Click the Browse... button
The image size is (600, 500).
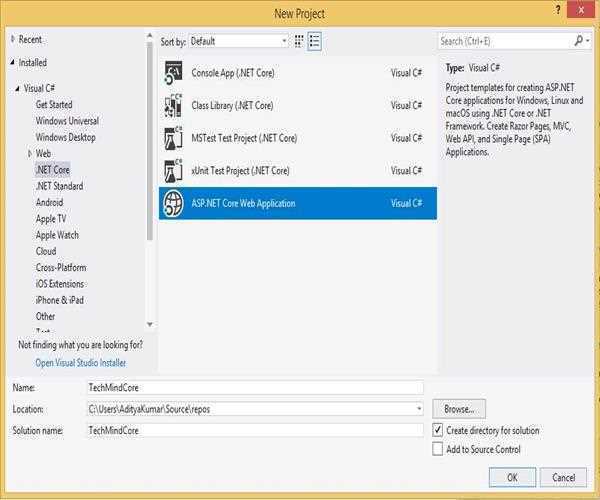(x=459, y=409)
